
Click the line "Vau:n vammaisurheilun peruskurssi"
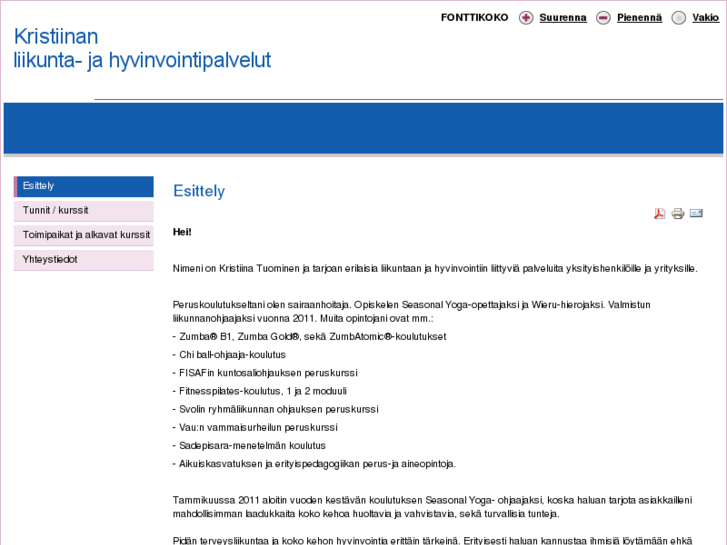(255, 427)
